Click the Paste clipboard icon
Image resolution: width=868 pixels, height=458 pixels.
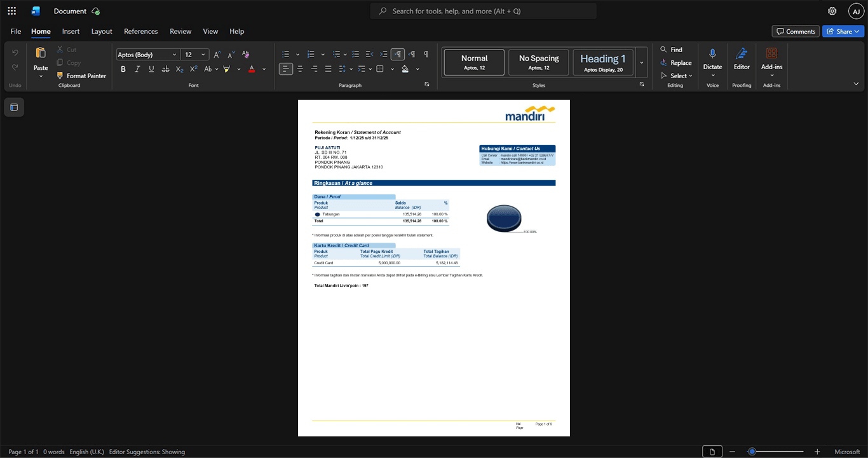tap(41, 53)
